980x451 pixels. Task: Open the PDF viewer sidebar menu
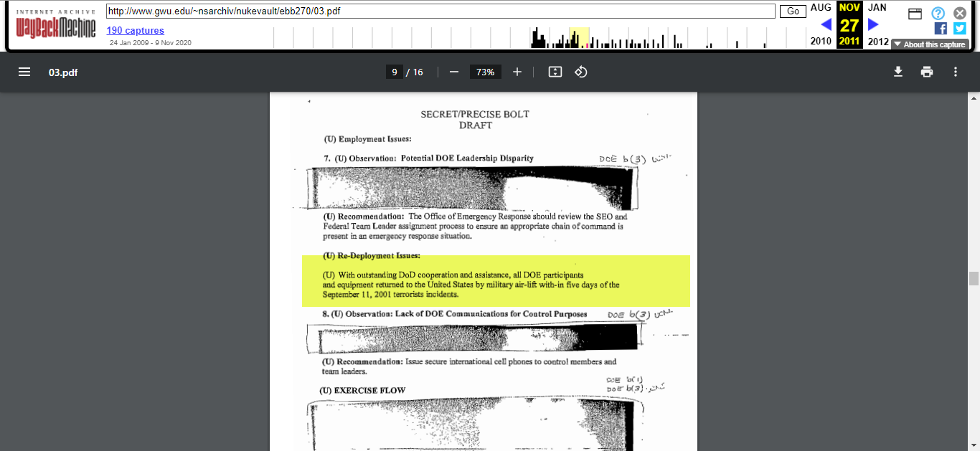(x=24, y=72)
